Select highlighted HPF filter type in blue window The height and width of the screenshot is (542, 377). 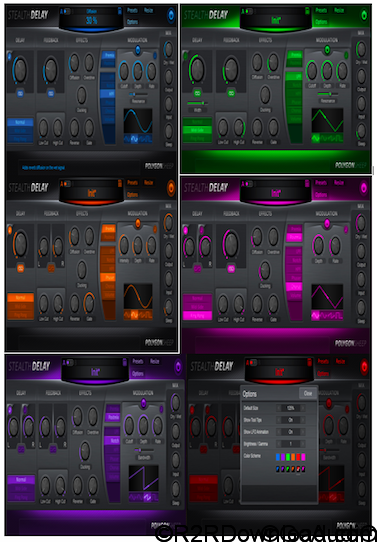point(108,93)
